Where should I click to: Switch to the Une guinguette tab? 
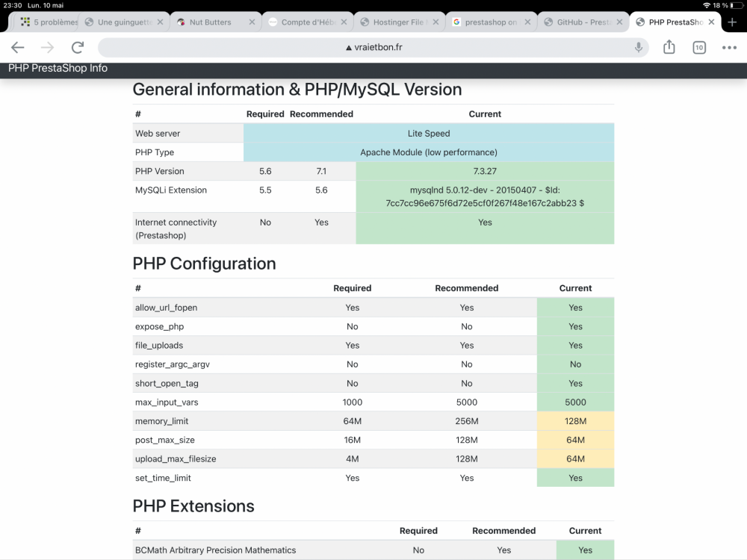(123, 22)
